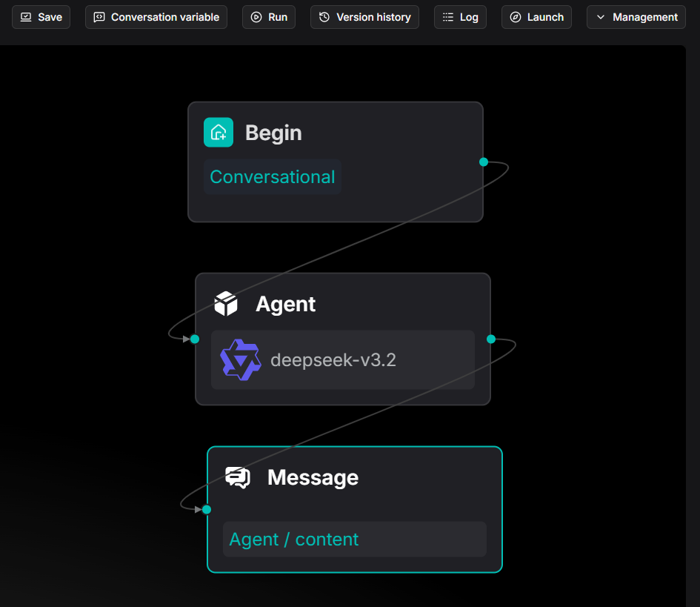
Task: Click the Message node chat bubble icon
Action: click(238, 477)
